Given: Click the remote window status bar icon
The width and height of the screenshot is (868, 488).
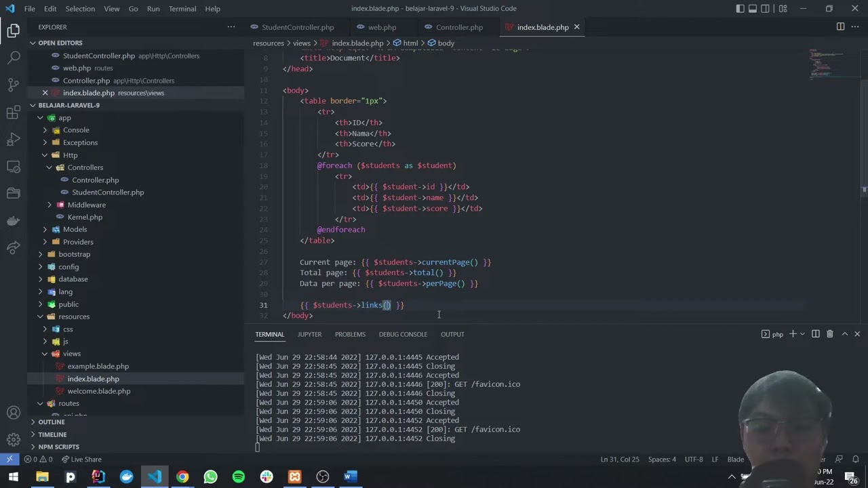Looking at the screenshot, I should tap(9, 459).
